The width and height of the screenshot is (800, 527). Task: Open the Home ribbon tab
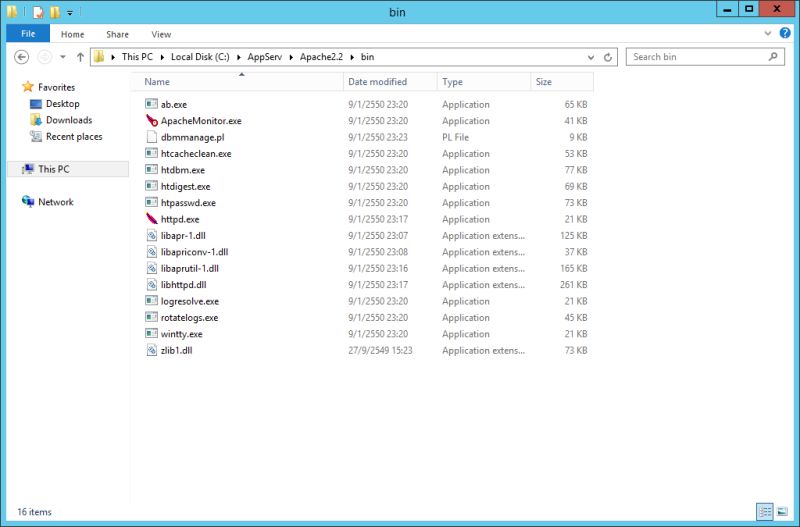[x=72, y=34]
